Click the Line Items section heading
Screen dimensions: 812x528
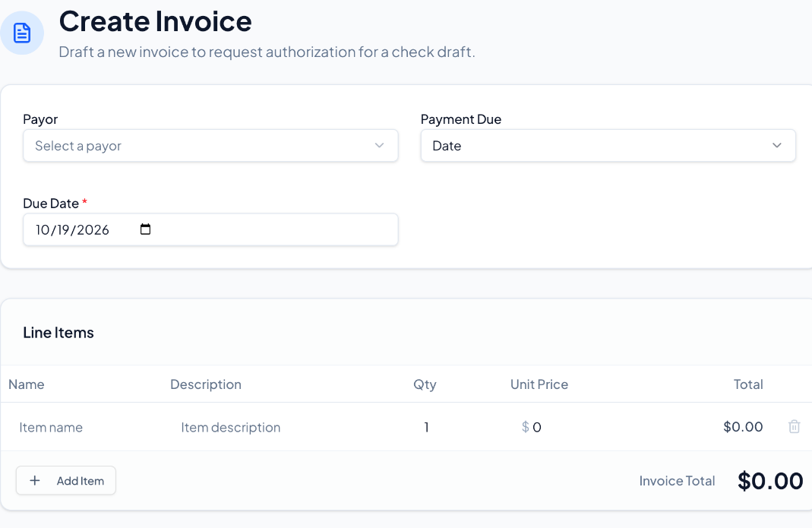click(x=58, y=332)
